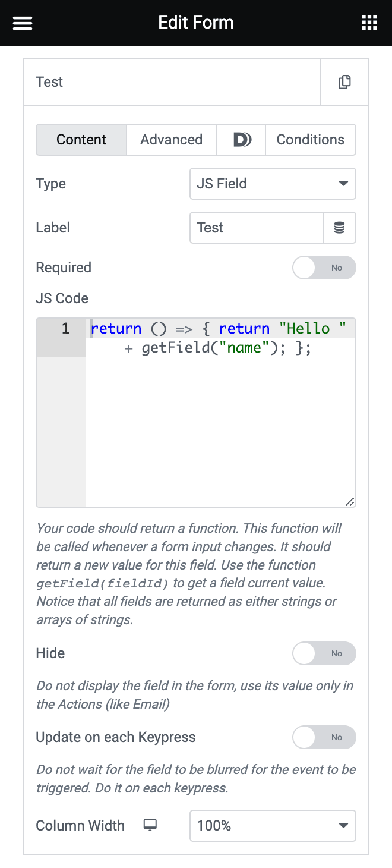Click the code editor resize handle
The height and width of the screenshot is (868, 392).
pos(350,501)
